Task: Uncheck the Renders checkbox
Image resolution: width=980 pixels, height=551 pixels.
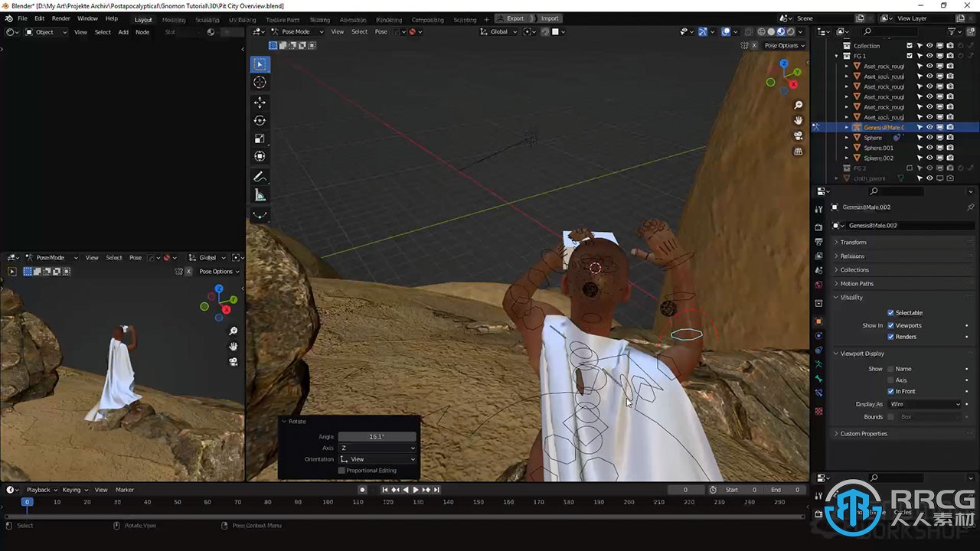Action: click(890, 337)
